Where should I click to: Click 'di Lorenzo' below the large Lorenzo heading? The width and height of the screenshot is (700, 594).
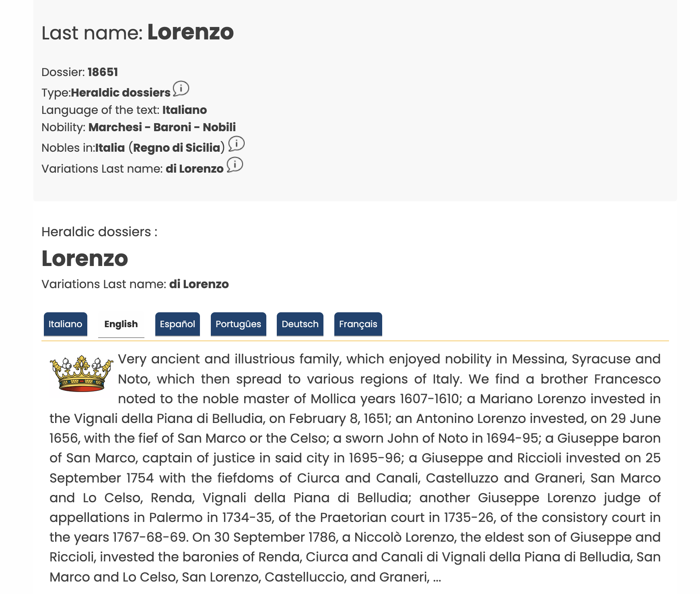point(199,284)
